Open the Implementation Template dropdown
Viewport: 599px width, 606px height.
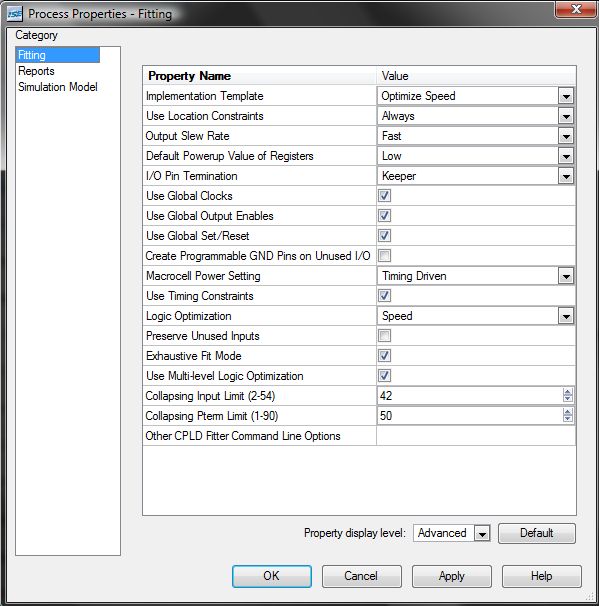click(x=566, y=96)
